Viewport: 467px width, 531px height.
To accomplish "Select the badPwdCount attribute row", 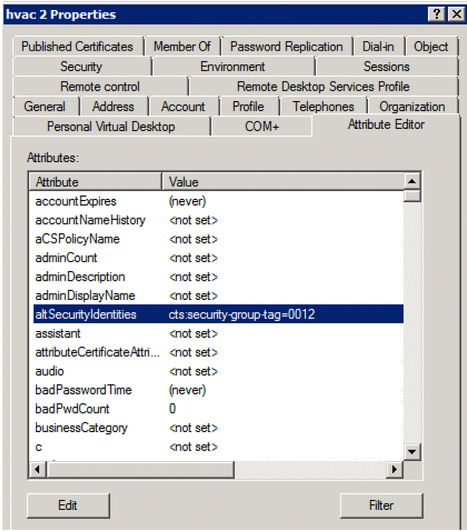I will coord(218,409).
